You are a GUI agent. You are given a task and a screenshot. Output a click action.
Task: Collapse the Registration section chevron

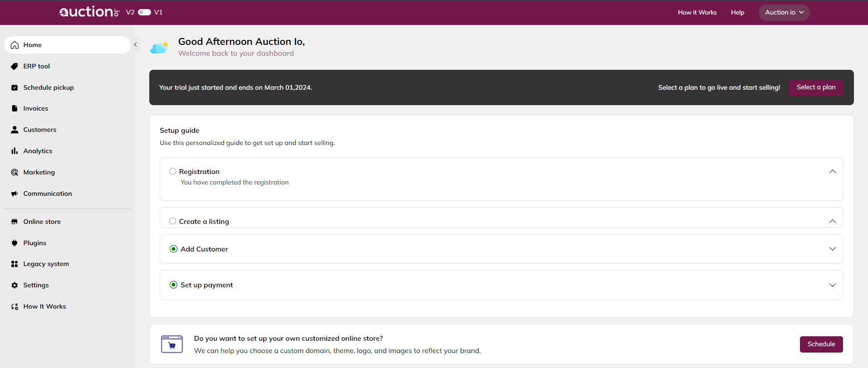click(832, 171)
